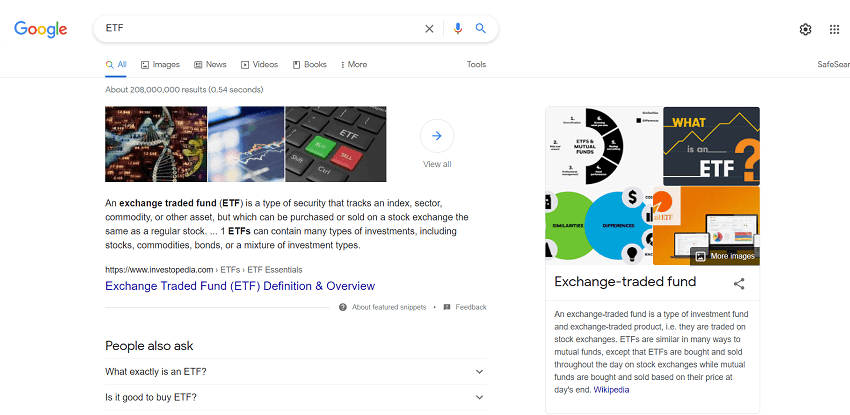Click the People also ask heading
The image size is (850, 415).
pyautogui.click(x=149, y=346)
